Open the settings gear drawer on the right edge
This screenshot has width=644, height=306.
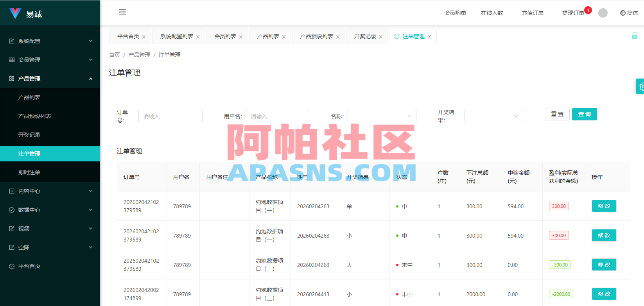coord(640,86)
